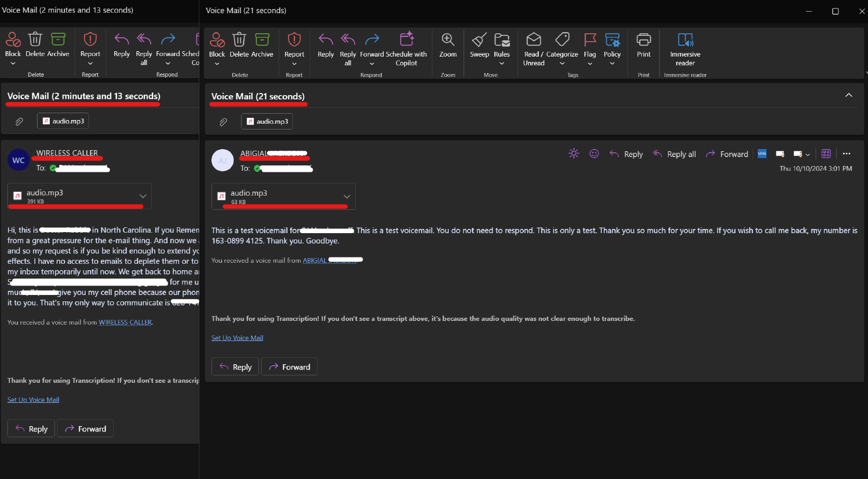Click Reply all in the message header

click(675, 154)
